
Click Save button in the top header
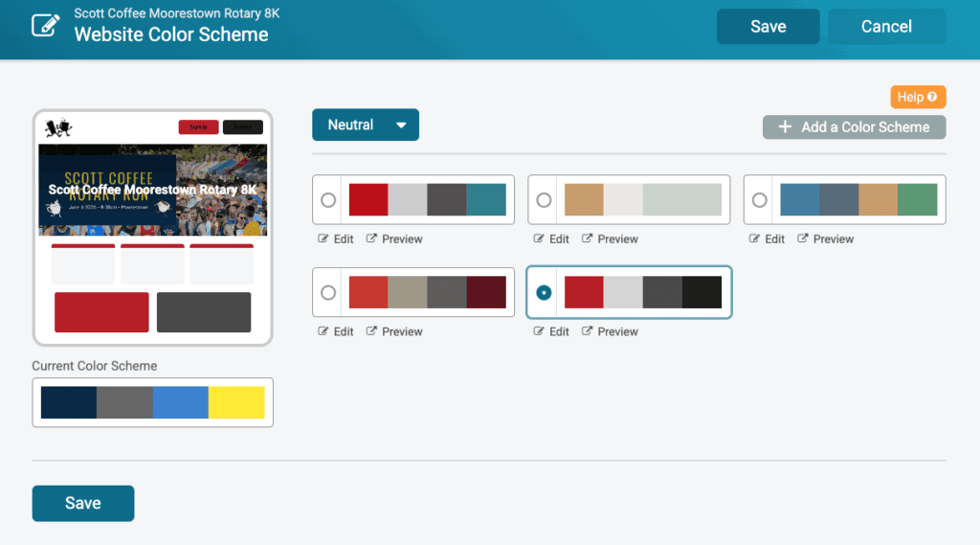click(768, 27)
